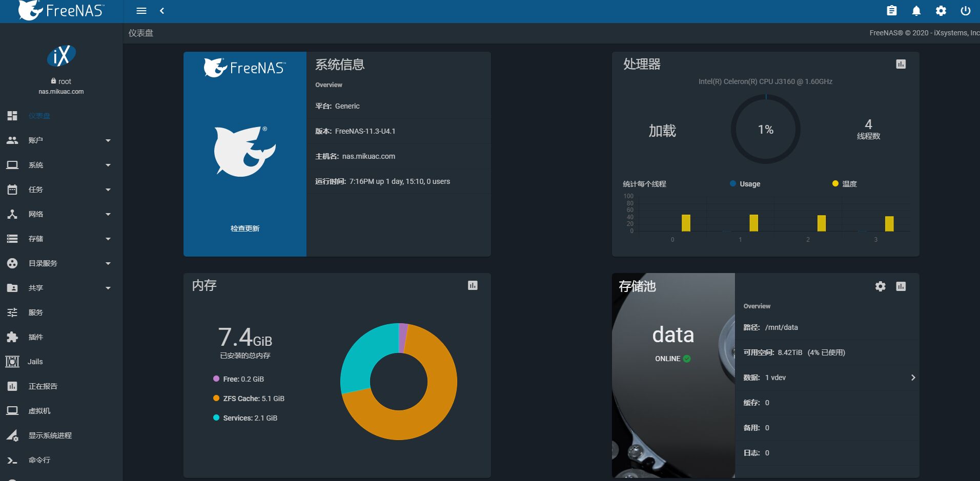This screenshot has height=481, width=980.
Task: Open the memory reports chart icon
Action: [473, 285]
